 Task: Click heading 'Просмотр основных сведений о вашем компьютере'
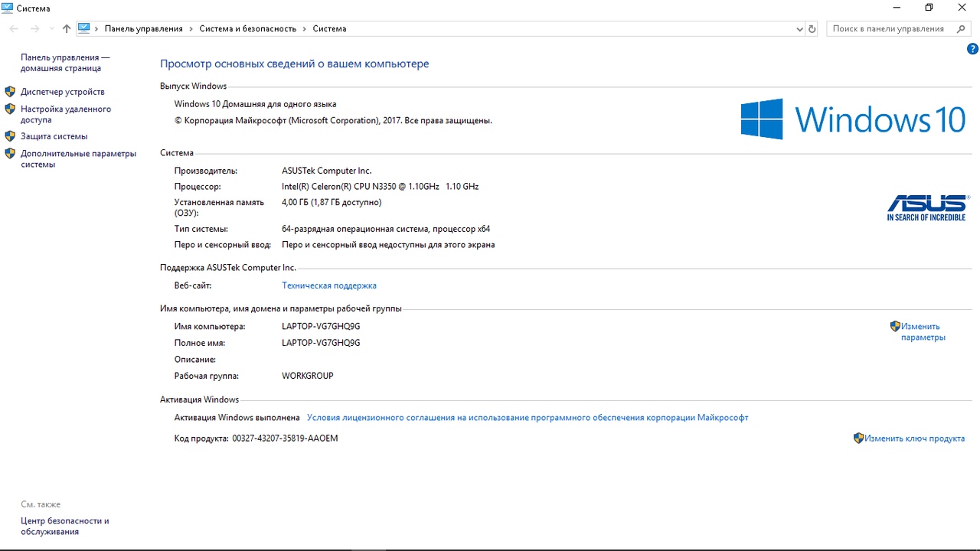tap(295, 64)
